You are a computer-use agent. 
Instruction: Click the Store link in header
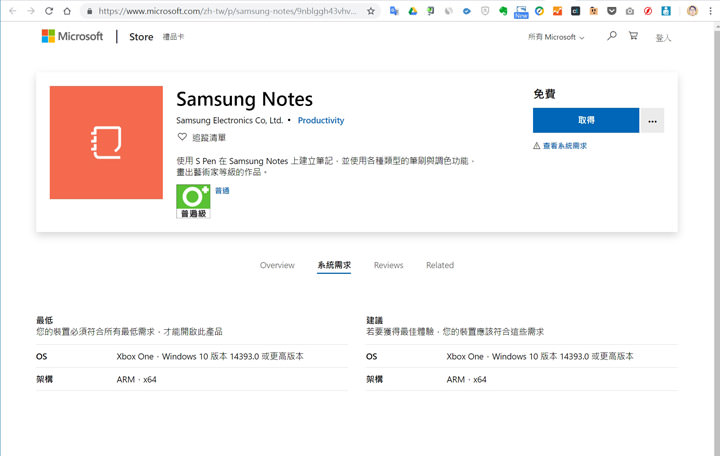[x=141, y=37]
